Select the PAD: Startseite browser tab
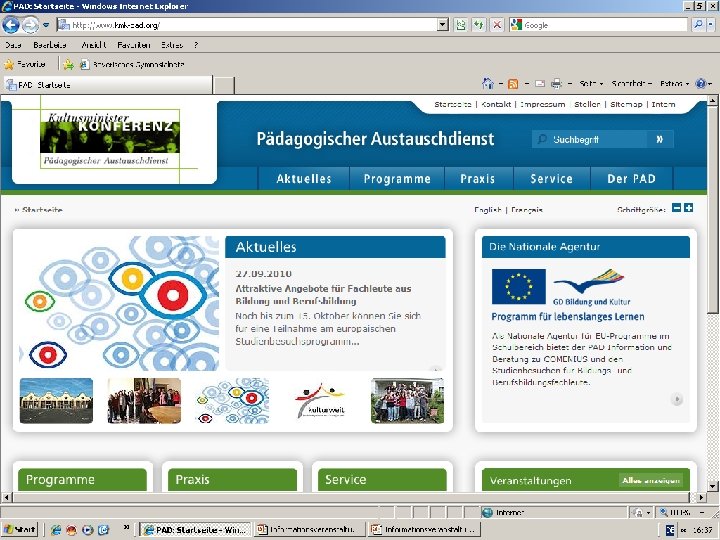720x540 pixels. pyautogui.click(x=108, y=85)
